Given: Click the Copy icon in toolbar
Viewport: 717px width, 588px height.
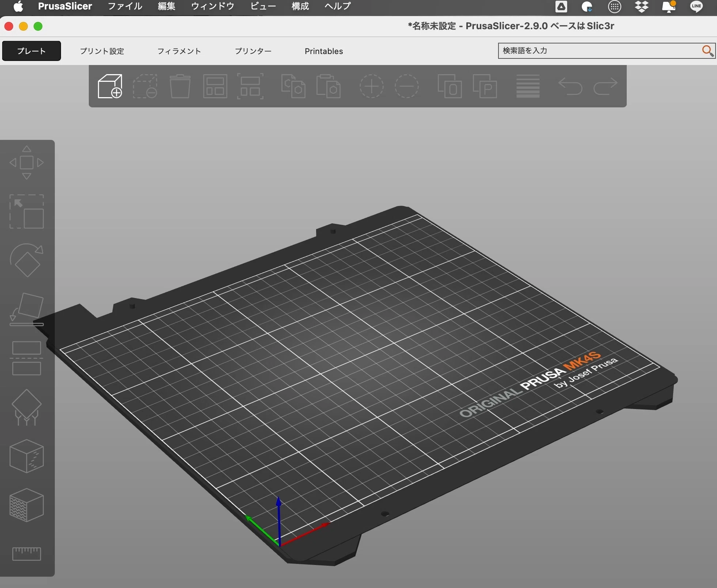Looking at the screenshot, I should click(293, 86).
